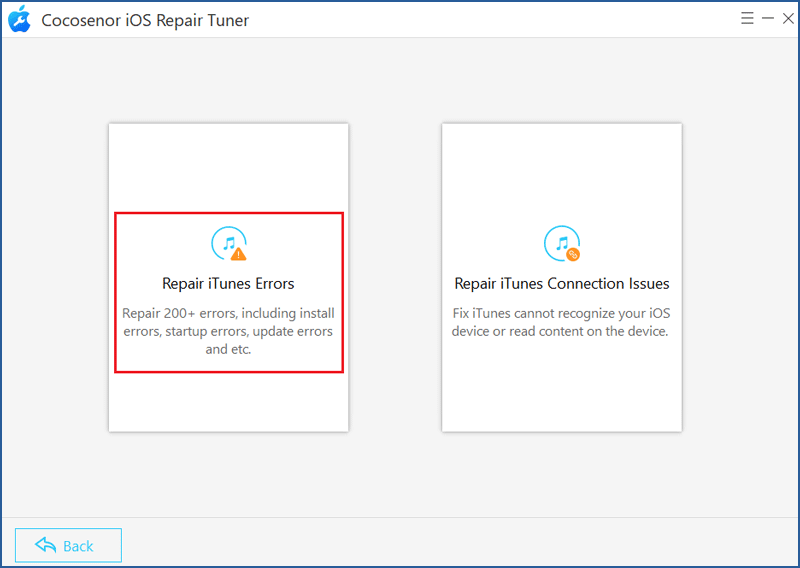Minimize the iOS Repair Tuner window
Image resolution: width=800 pixels, height=568 pixels.
768,19
